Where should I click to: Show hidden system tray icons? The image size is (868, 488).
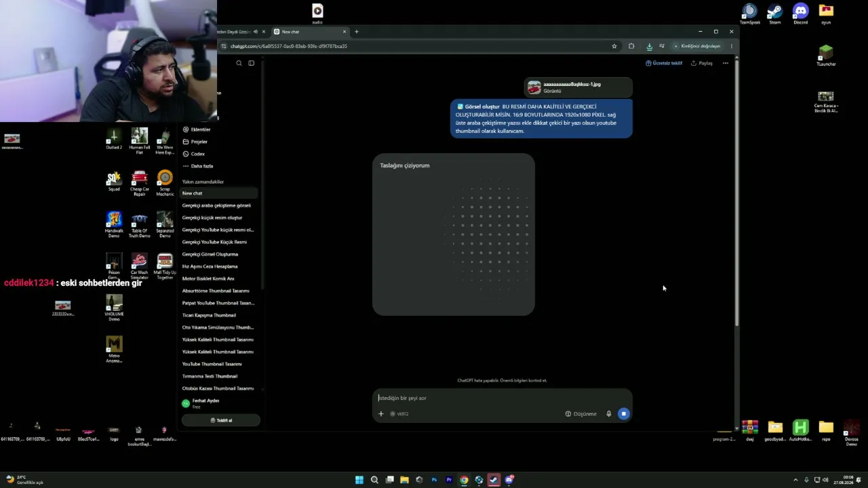795,480
